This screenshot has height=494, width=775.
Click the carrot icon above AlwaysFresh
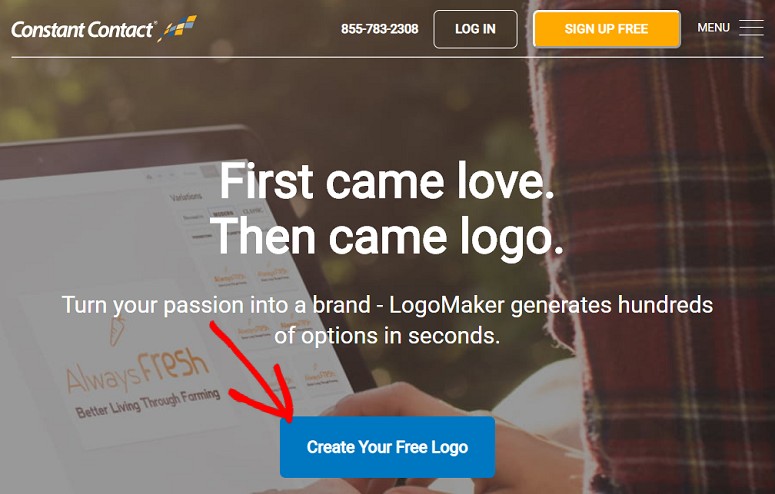[x=117, y=331]
